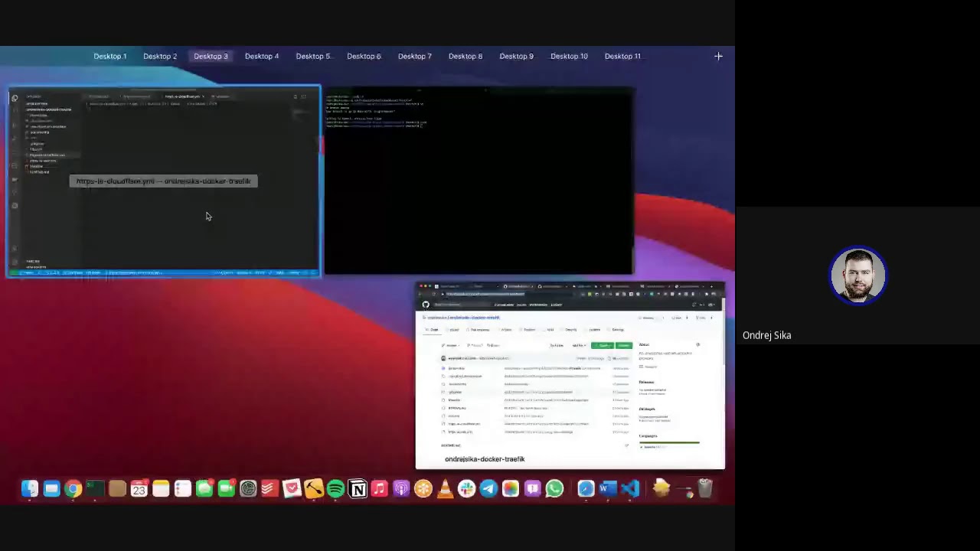Switch to Desktop 2
The image size is (980, 551).
(160, 56)
